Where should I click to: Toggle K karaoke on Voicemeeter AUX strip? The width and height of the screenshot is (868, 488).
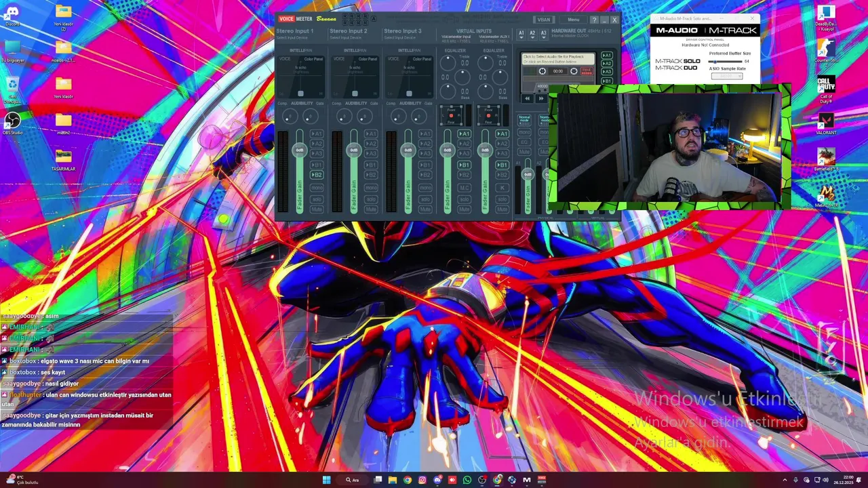click(502, 188)
